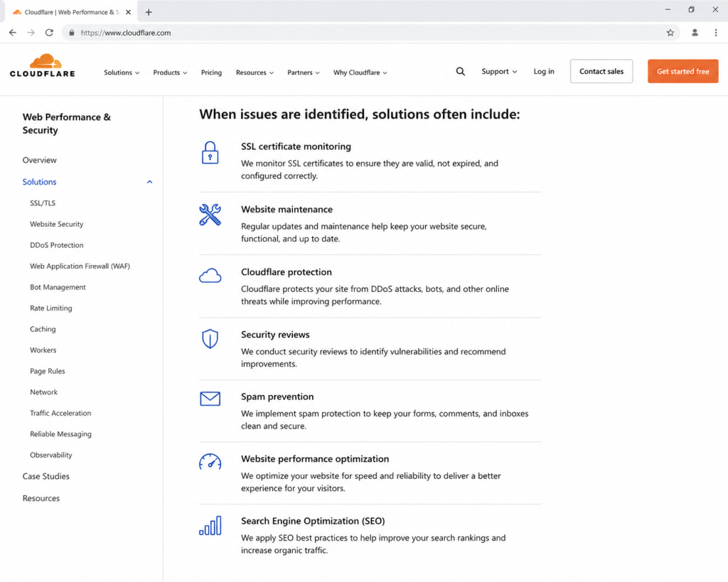Expand the Products header menu
The height and width of the screenshot is (582, 728).
pyautogui.click(x=170, y=72)
